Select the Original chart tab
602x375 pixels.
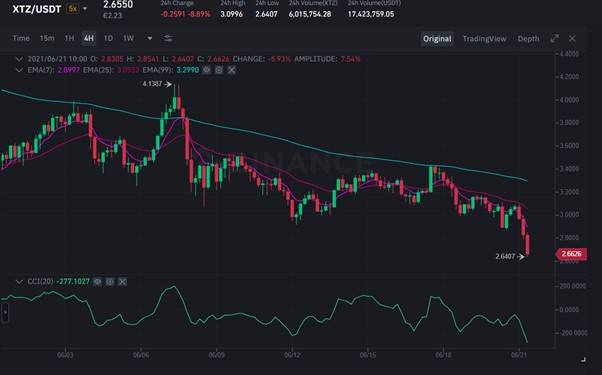[437, 39]
